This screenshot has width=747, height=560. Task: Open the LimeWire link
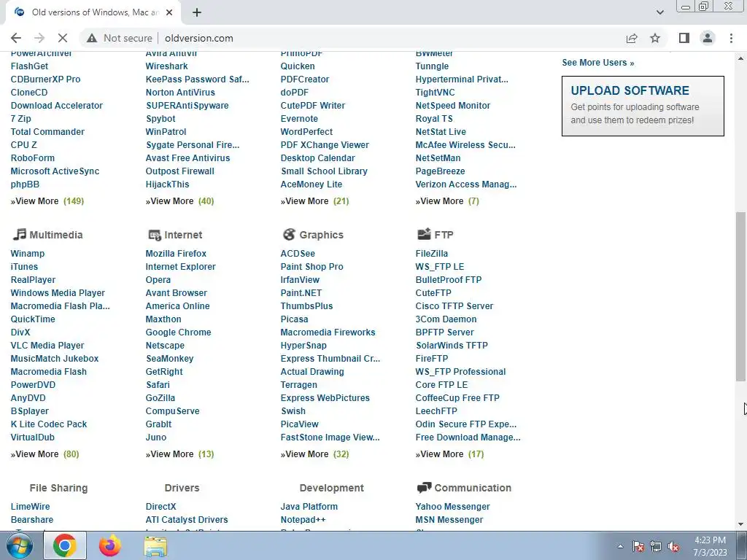tap(30, 506)
